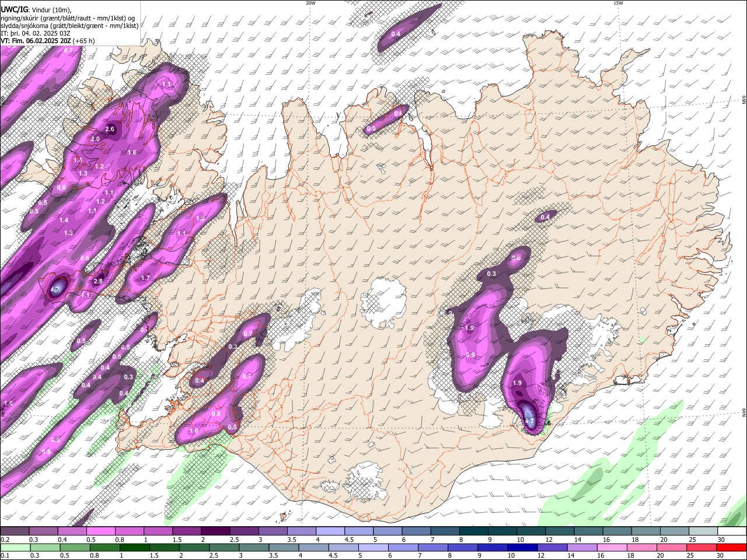Image resolution: width=747 pixels, height=560 pixels.
Task: Click the '1.6' precipitation value label
Action: [132, 152]
